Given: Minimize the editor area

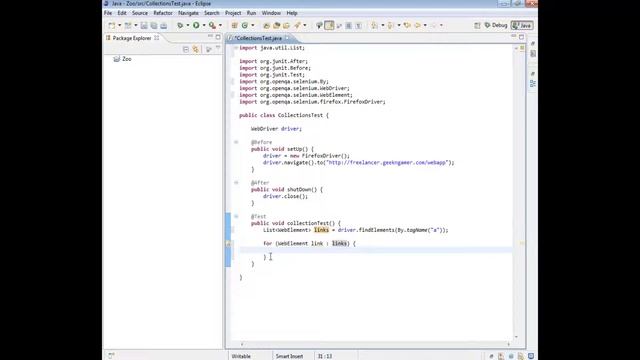Looking at the screenshot, I should point(513,37).
